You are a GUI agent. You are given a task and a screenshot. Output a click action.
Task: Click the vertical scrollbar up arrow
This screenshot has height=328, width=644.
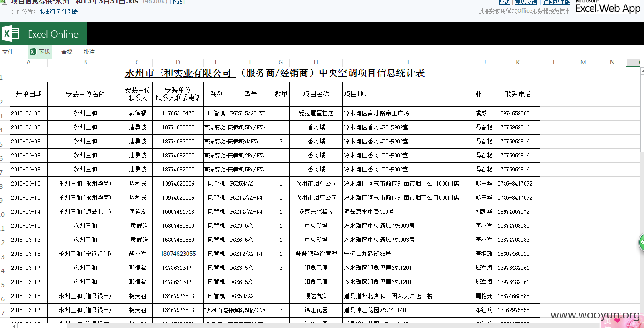tap(642, 71)
